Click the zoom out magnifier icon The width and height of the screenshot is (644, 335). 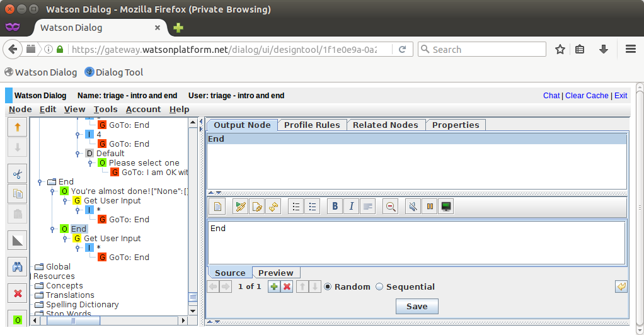(x=391, y=207)
